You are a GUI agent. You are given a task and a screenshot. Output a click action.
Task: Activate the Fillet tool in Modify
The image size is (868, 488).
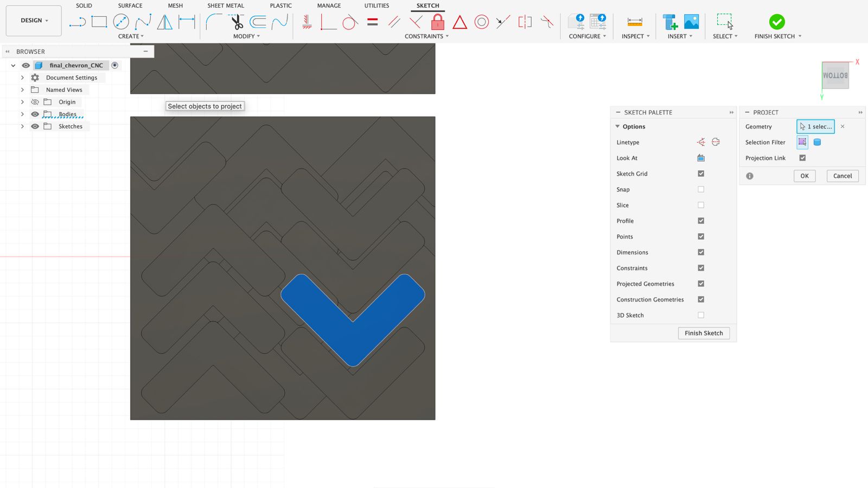point(213,22)
